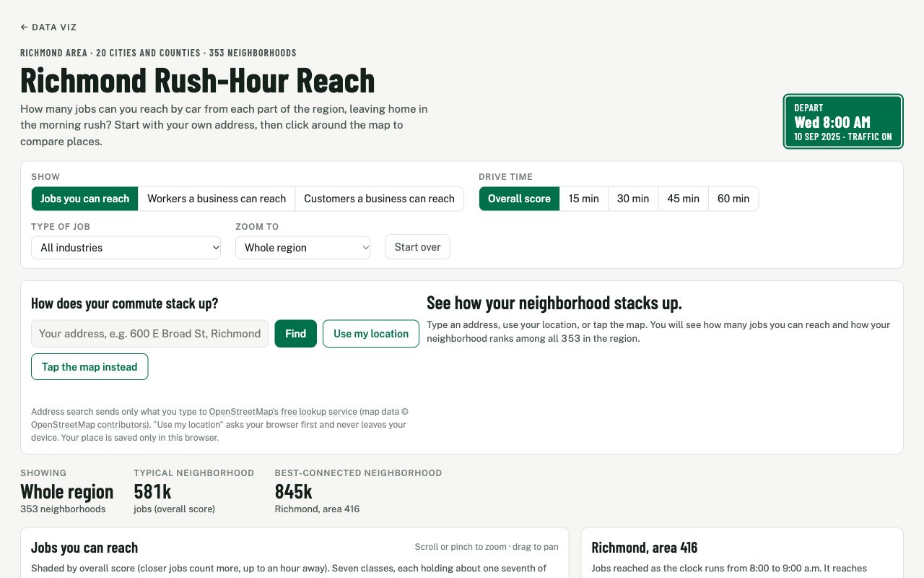The height and width of the screenshot is (578, 924).
Task: Click the 'Whole region' showing value
Action: pyautogui.click(x=66, y=492)
